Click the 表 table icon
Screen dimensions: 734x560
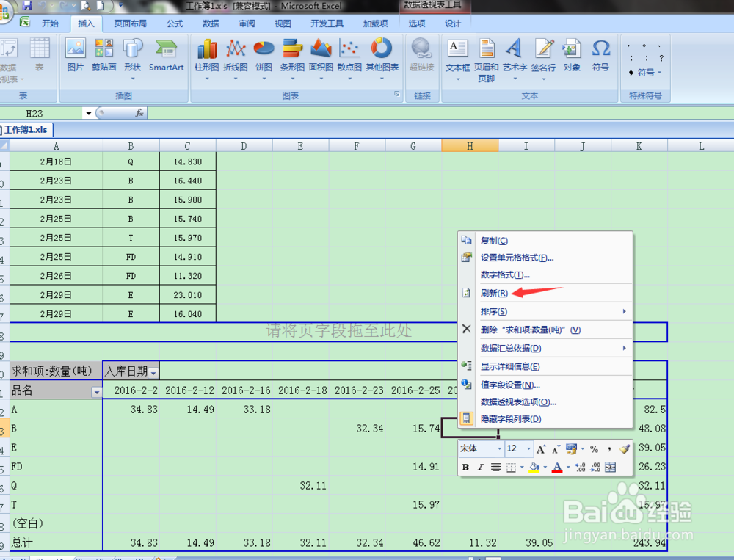[x=40, y=55]
